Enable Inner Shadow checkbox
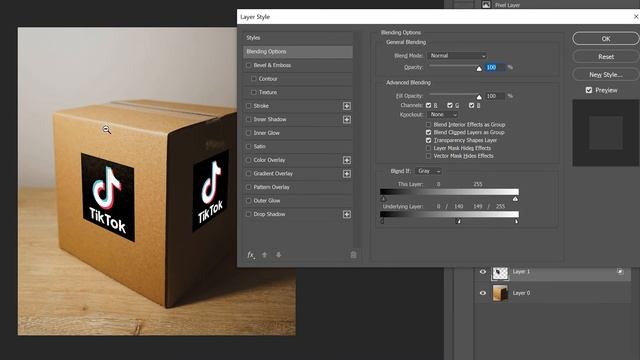Screen dimensions: 640x360 tap(248, 119)
